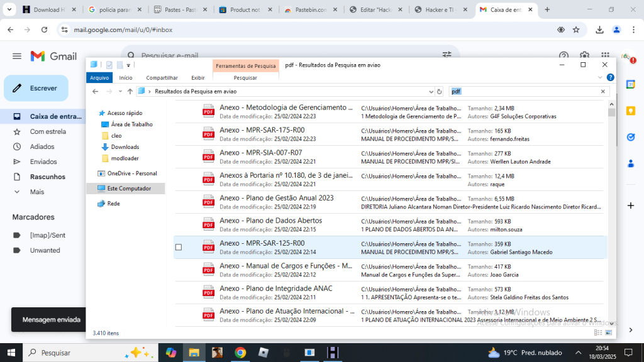Click PDF icon of Plano de Dados Abertos
The height and width of the screenshot is (362, 644).
(208, 224)
